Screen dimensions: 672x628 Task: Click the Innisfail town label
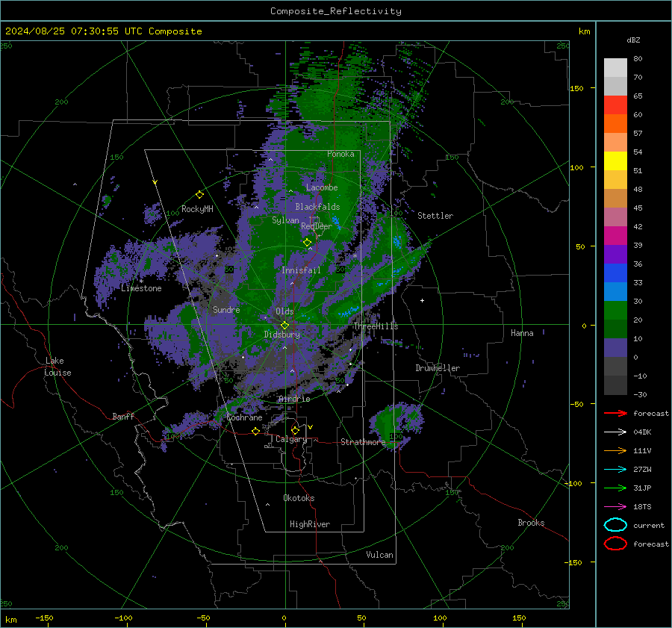tap(301, 270)
